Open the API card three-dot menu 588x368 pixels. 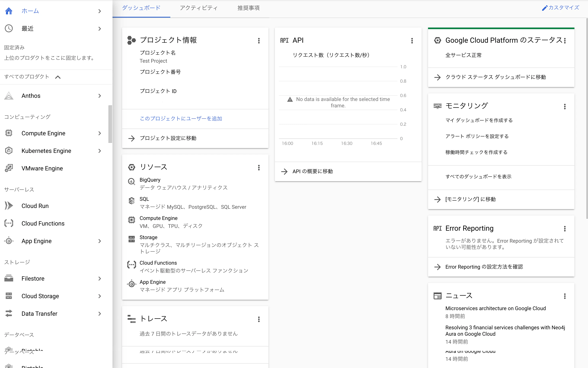tap(412, 41)
